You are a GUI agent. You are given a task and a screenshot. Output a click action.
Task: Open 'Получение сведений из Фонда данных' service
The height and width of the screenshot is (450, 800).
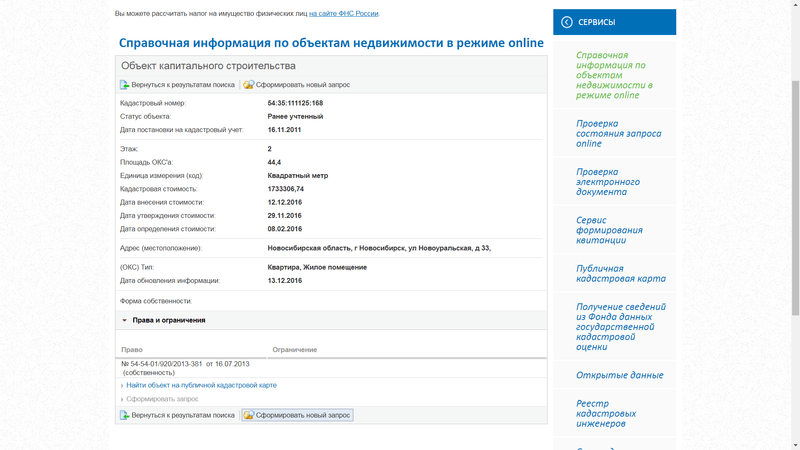pyautogui.click(x=620, y=327)
